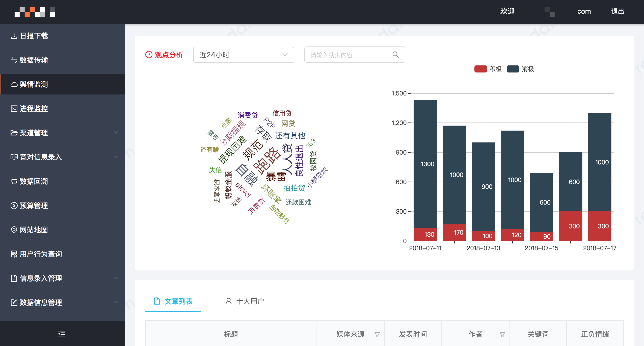The width and height of the screenshot is (644, 346).
Task: Click the loop icon beside 数据回溯
Action: 14,181
